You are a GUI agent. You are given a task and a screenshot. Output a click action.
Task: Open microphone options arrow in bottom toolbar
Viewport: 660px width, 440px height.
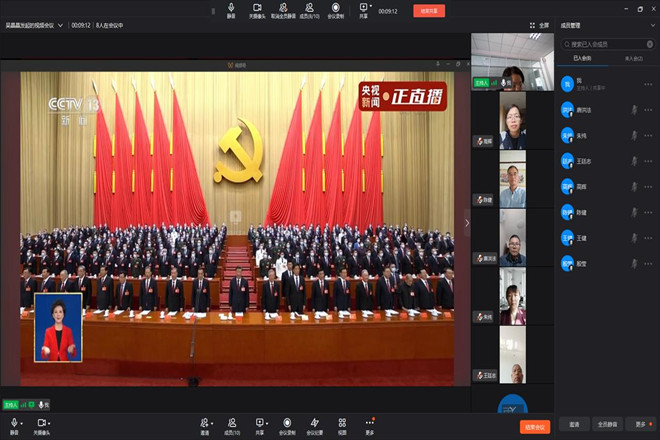click(x=21, y=423)
